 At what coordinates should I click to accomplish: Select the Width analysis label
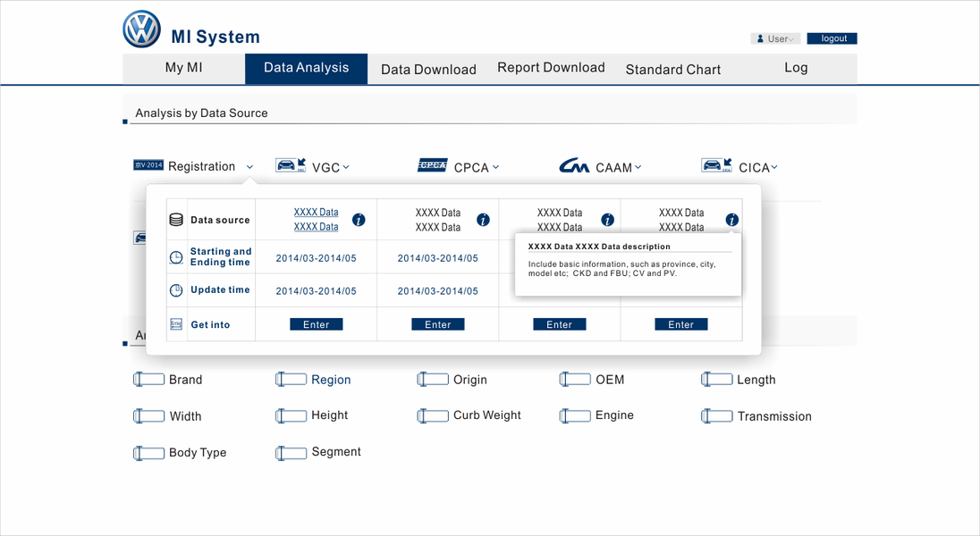(x=186, y=416)
